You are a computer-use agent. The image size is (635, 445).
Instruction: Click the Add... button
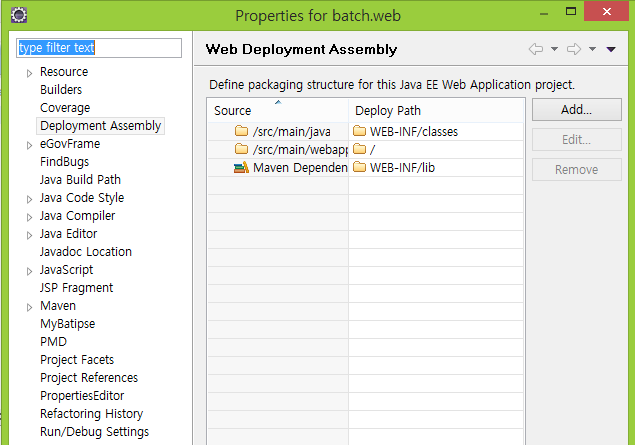[577, 109]
